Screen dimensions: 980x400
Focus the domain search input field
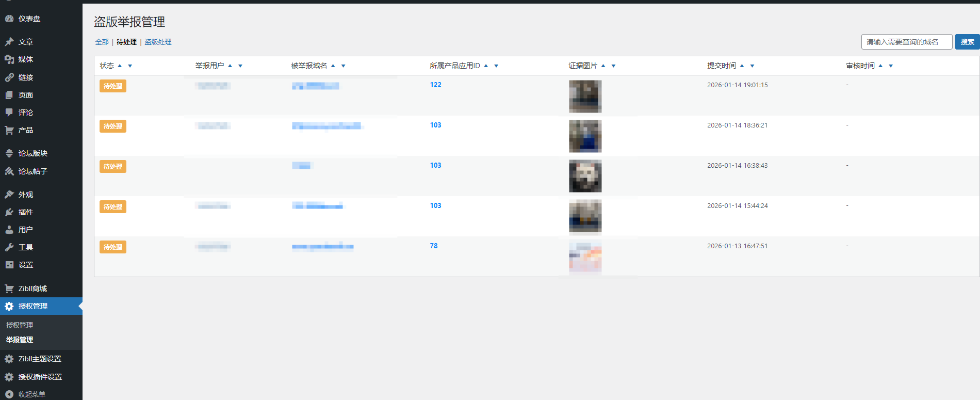click(906, 42)
